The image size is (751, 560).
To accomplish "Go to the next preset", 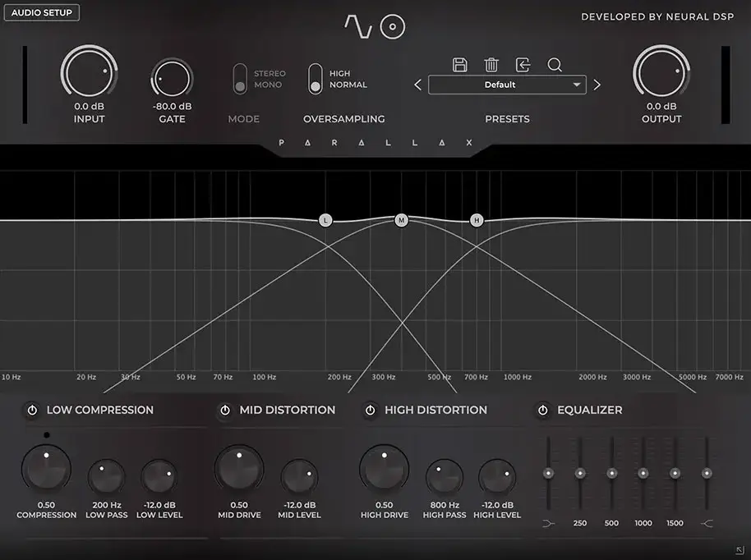I will [597, 85].
